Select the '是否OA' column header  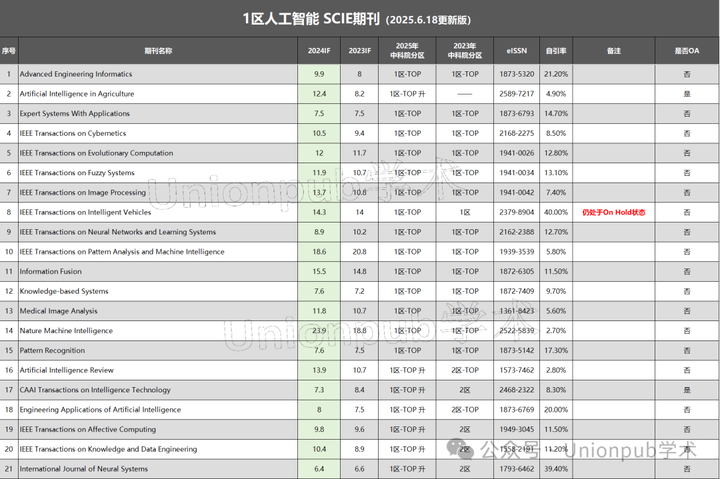687,51
